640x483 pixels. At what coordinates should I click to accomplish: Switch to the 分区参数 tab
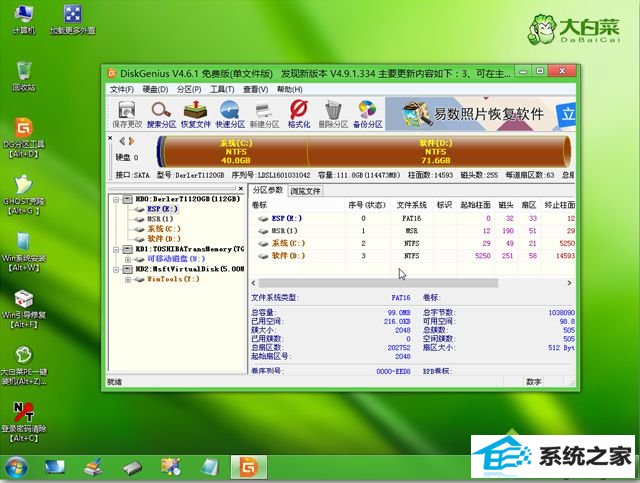[x=268, y=190]
